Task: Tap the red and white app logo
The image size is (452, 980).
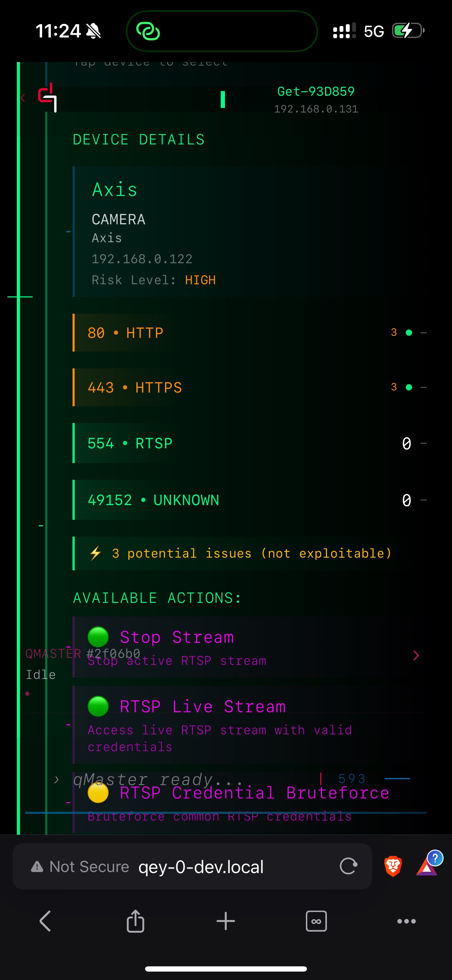Action: pyautogui.click(x=47, y=98)
